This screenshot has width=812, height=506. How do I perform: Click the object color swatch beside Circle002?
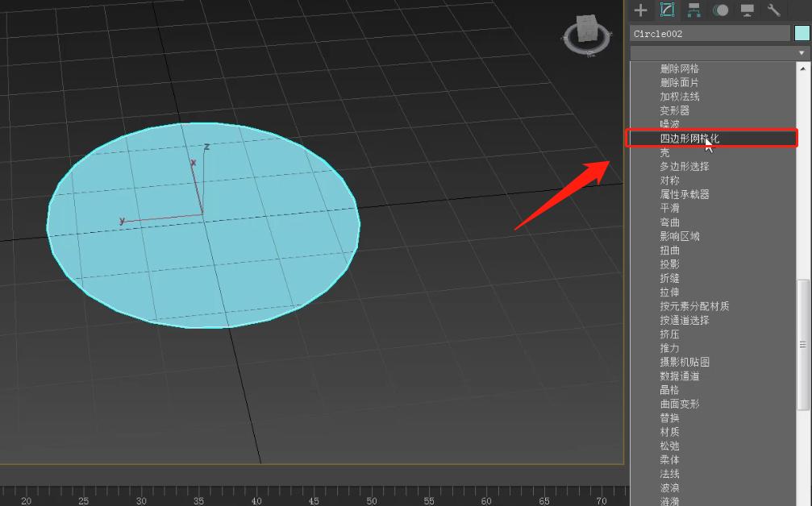pyautogui.click(x=802, y=33)
